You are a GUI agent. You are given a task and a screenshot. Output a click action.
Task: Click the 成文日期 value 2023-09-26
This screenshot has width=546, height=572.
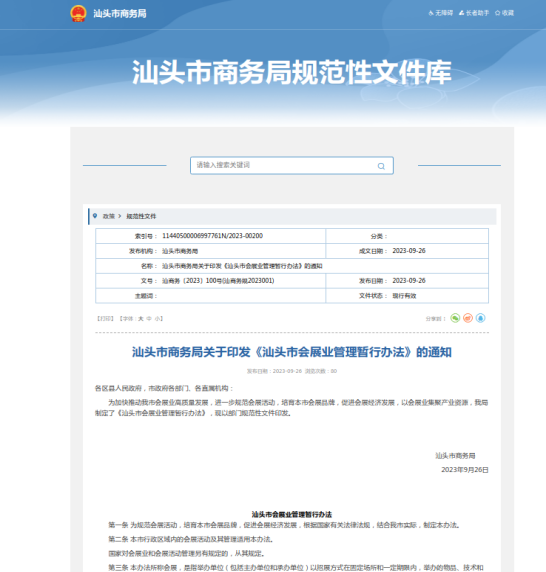[409, 251]
